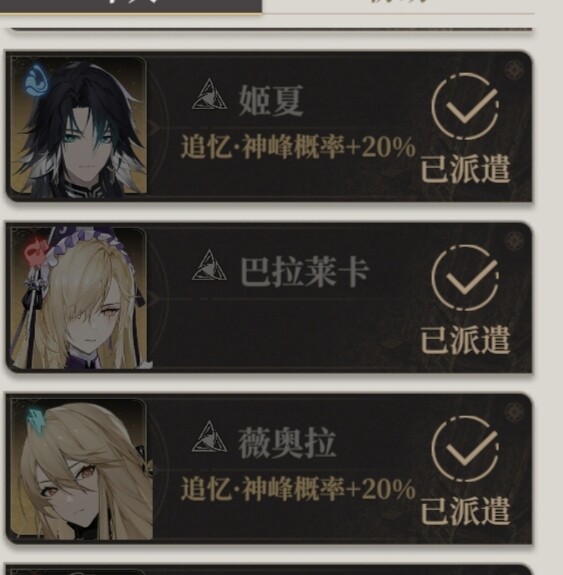Image resolution: width=563 pixels, height=575 pixels.
Task: Switch to the light tab at top right
Action: pyautogui.click(x=398, y=6)
